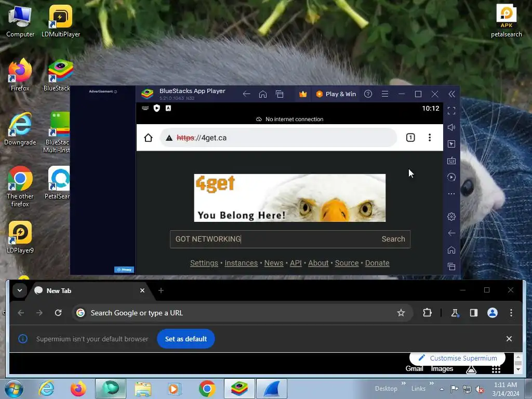
Task: Click the Supermium back navigation arrow
Action: [21, 313]
